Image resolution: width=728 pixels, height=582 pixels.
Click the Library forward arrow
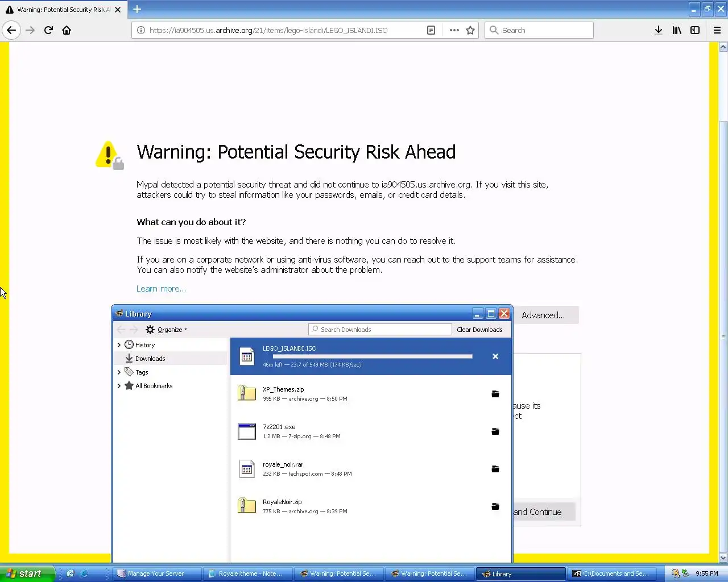pos(134,330)
